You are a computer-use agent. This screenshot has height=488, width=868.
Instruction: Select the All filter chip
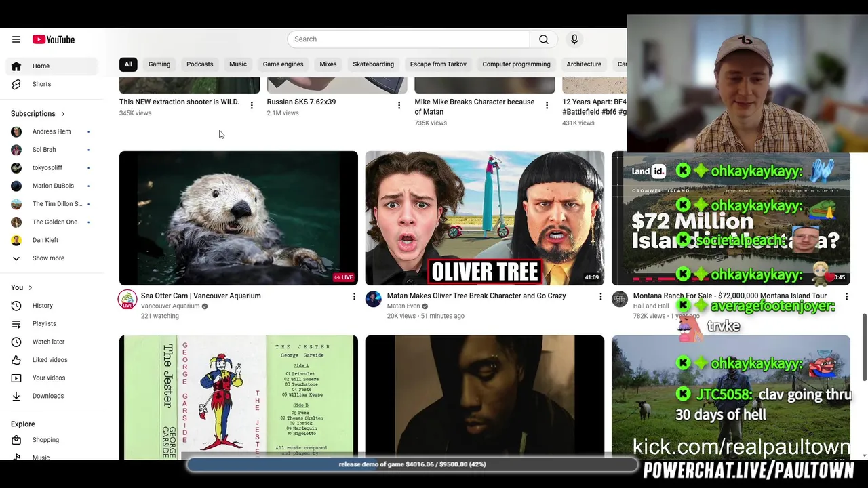coord(128,64)
